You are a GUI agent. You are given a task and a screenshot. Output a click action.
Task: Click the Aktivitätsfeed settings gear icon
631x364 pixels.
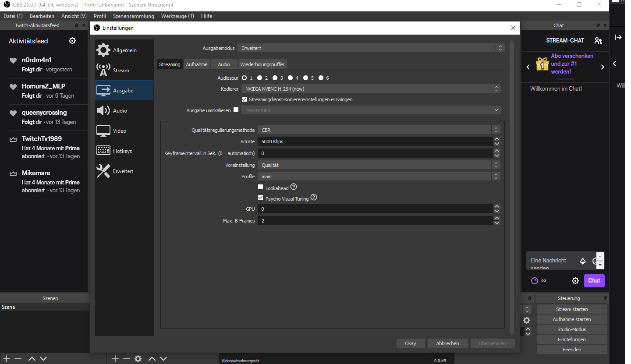[x=72, y=41]
